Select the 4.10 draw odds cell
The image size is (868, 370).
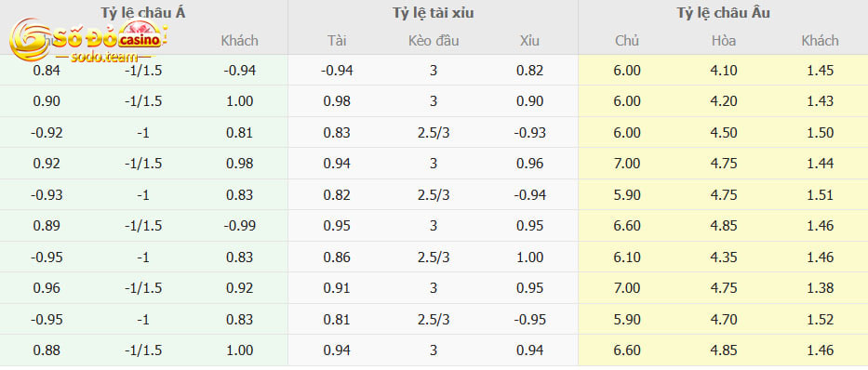pos(724,71)
